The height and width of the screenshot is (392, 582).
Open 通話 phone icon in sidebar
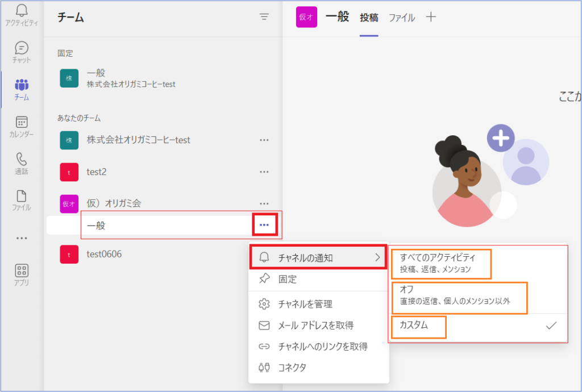pos(22,163)
